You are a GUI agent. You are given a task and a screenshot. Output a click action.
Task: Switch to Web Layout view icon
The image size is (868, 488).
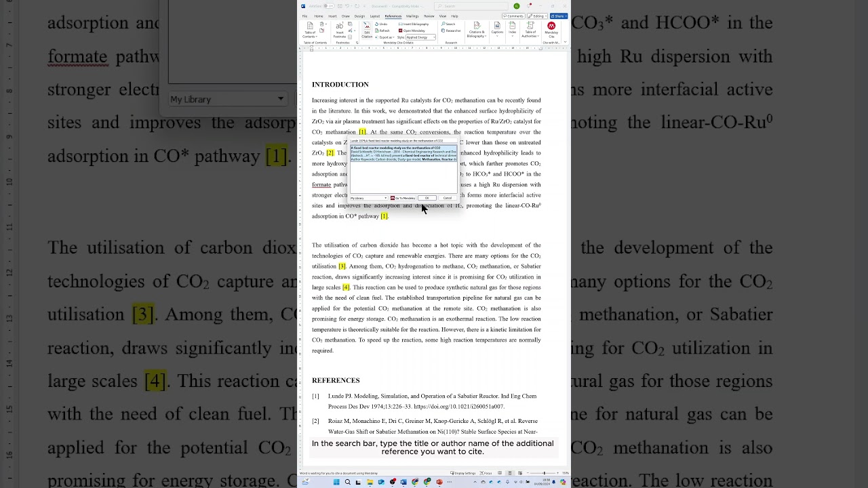click(520, 473)
